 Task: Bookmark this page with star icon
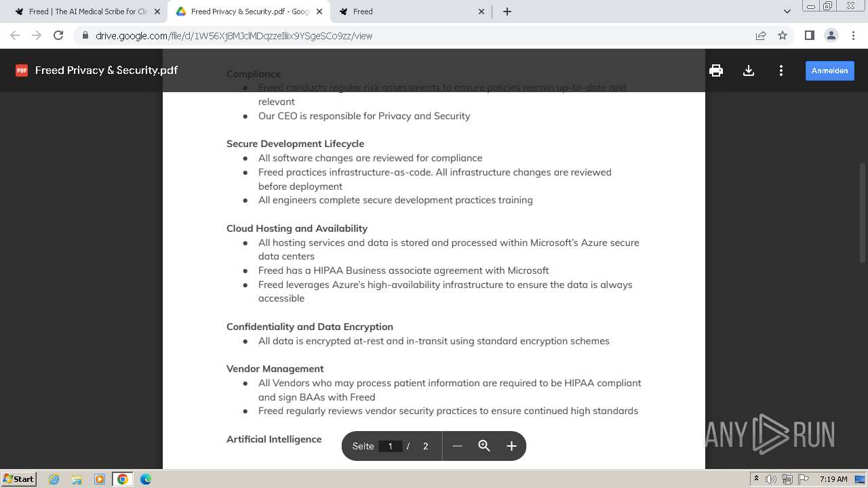[783, 36]
